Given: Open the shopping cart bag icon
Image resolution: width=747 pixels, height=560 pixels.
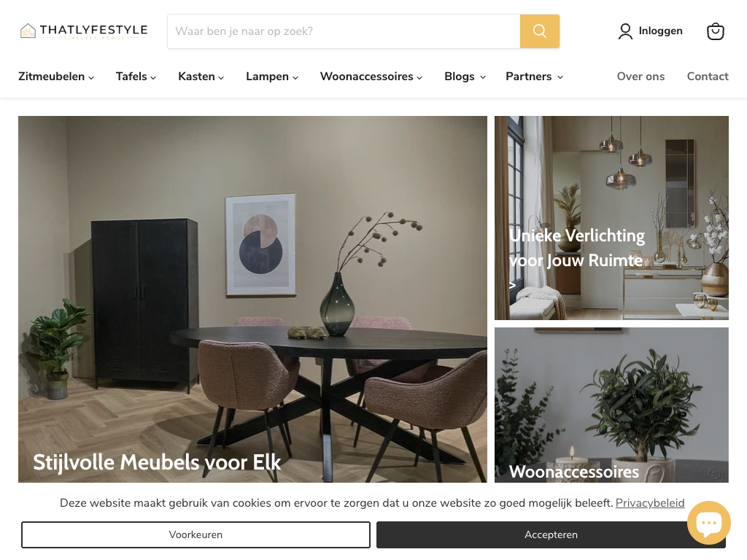Looking at the screenshot, I should (x=715, y=31).
